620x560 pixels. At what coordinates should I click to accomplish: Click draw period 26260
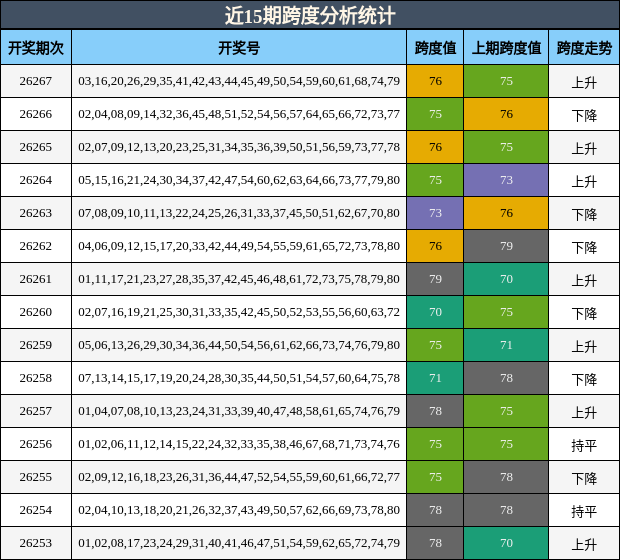36,312
